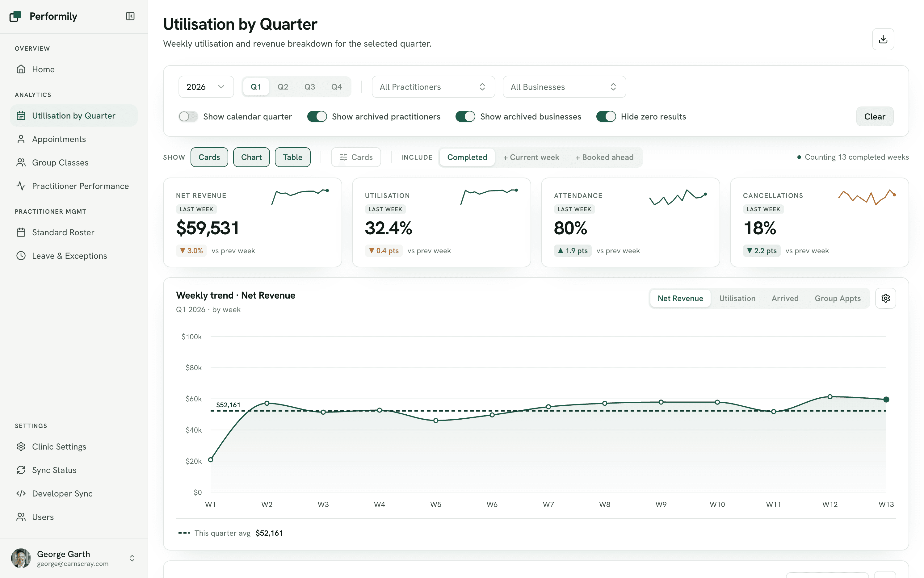
Task: Switch to Q3 quarter tab
Action: click(x=310, y=87)
